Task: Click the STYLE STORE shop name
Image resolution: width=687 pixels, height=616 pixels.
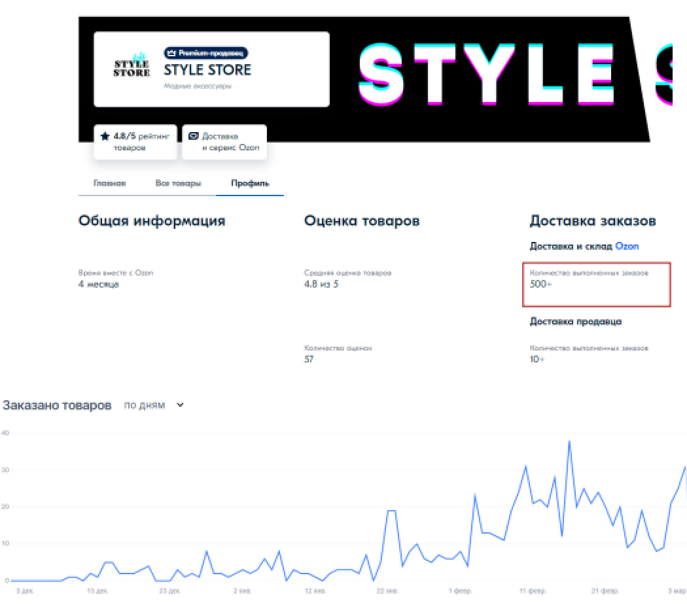Action: (207, 69)
